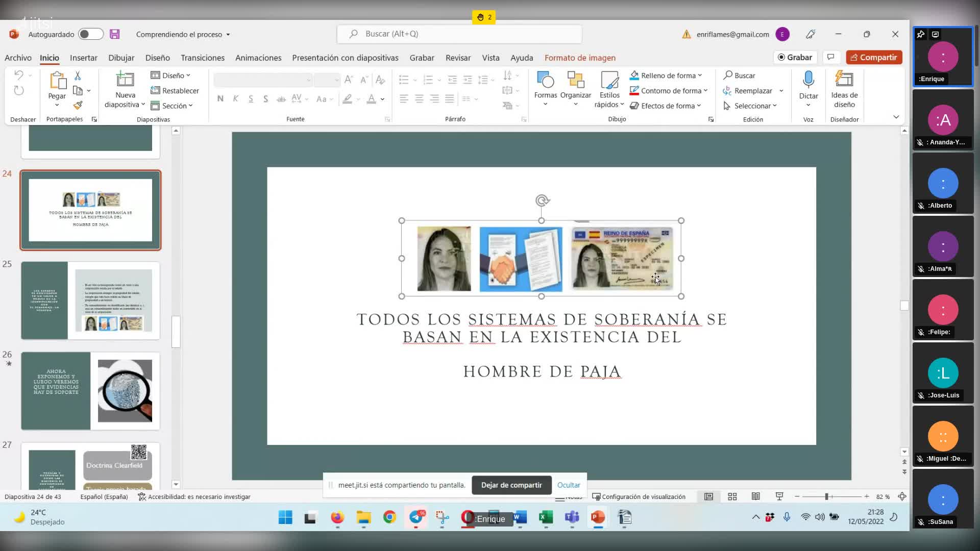Open the font name combo box

(263, 80)
